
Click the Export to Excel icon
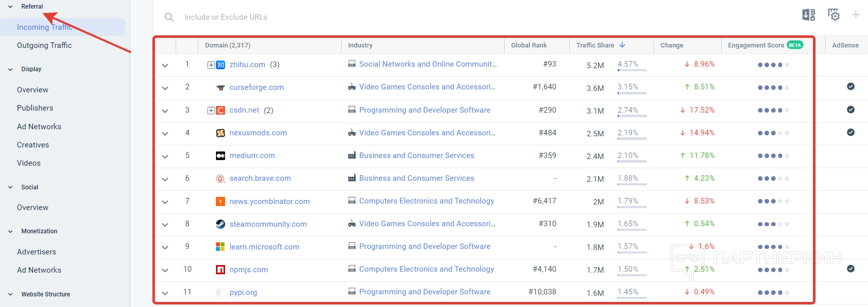point(808,15)
